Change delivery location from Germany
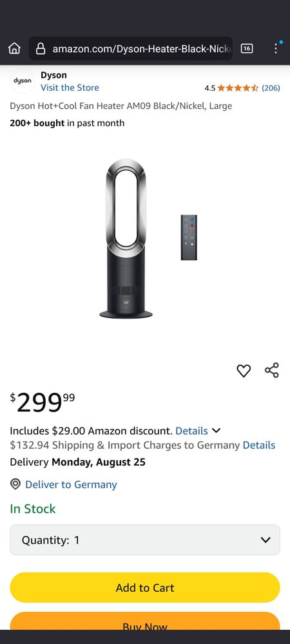Viewport: 290px width, 644px height. pyautogui.click(x=71, y=485)
